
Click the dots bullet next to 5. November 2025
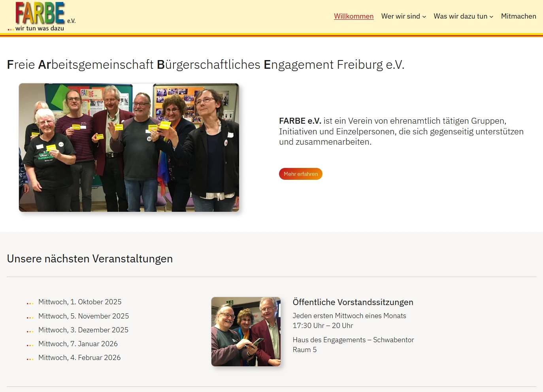point(30,316)
